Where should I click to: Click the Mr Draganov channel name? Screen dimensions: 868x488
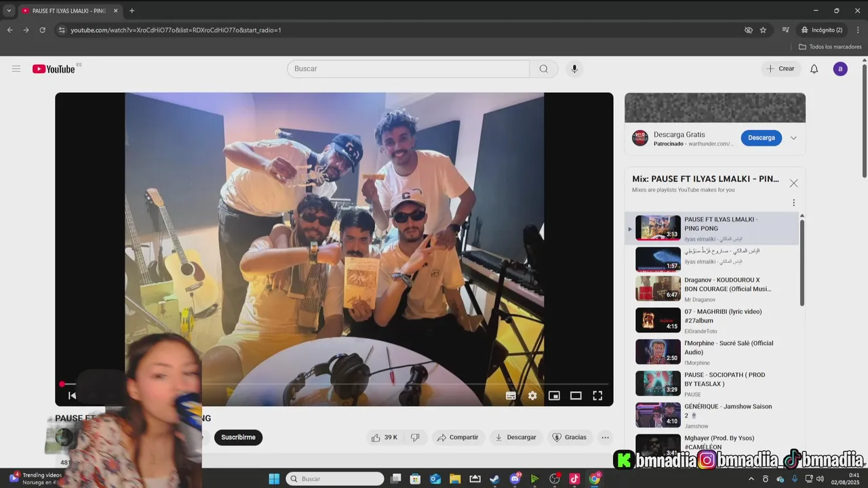[x=700, y=300]
